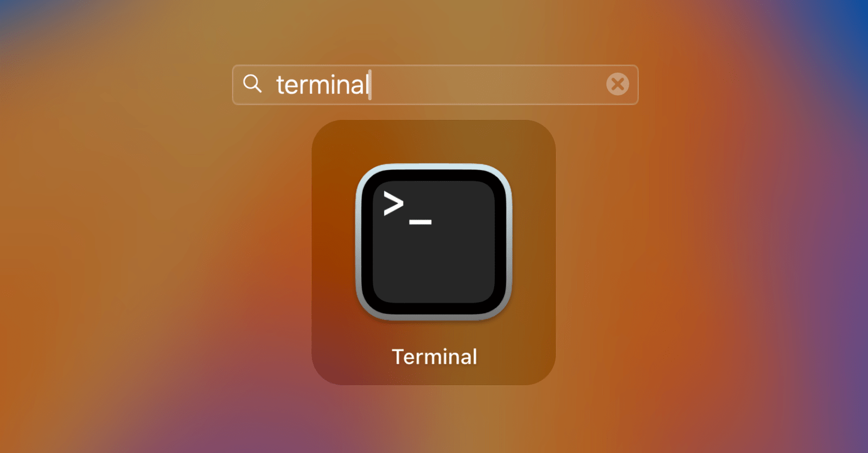Open Terminal via its text label
Viewport: 868px width, 453px height.
[x=434, y=357]
